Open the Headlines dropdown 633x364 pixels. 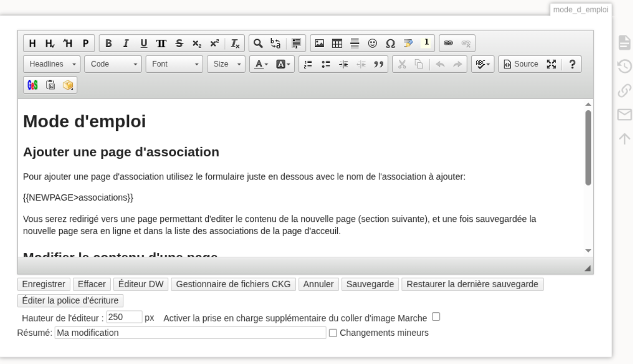[52, 65]
